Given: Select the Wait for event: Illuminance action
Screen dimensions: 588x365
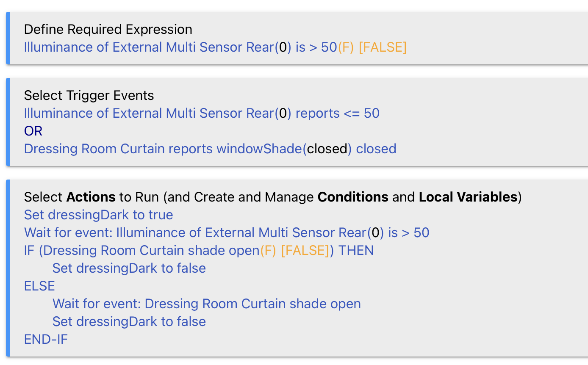Looking at the screenshot, I should 227,232.
